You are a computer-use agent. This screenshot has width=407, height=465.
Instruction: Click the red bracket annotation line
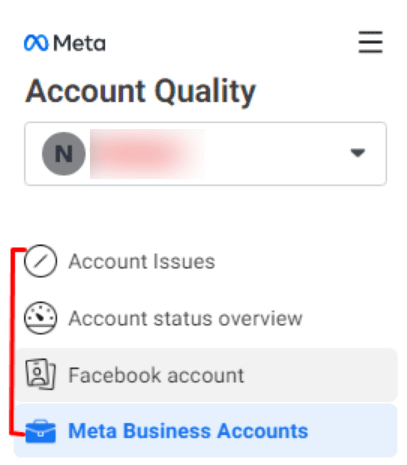coord(13,340)
